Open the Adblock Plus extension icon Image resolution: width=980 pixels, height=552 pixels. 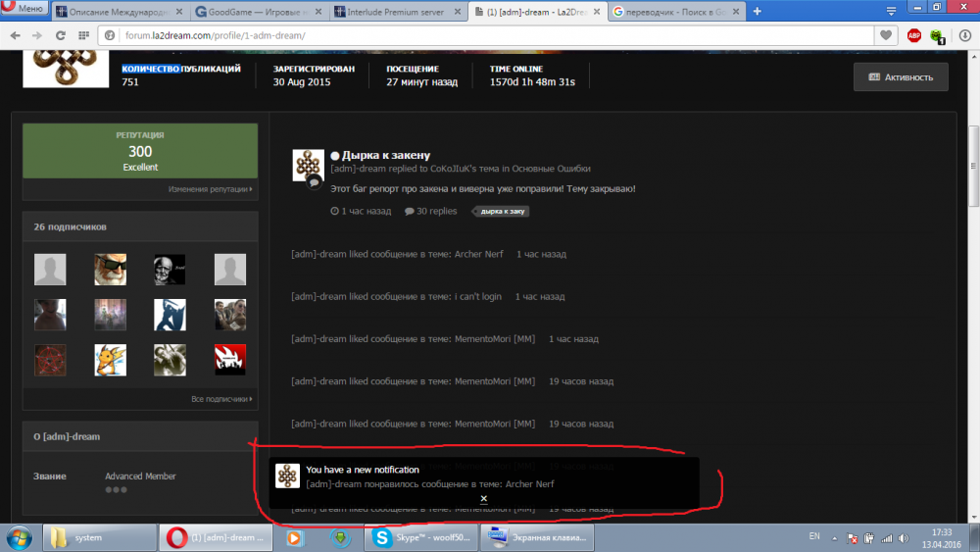[x=913, y=35]
